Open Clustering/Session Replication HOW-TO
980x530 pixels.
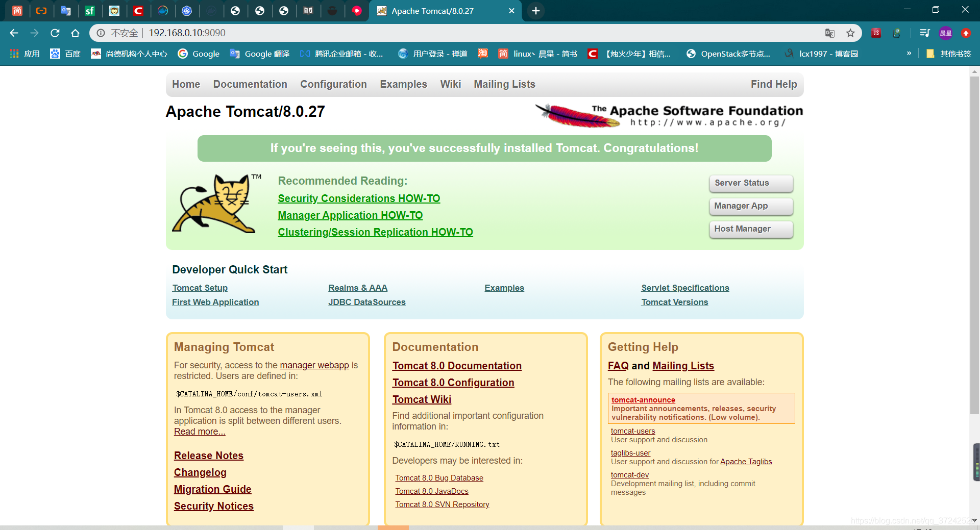(x=375, y=232)
